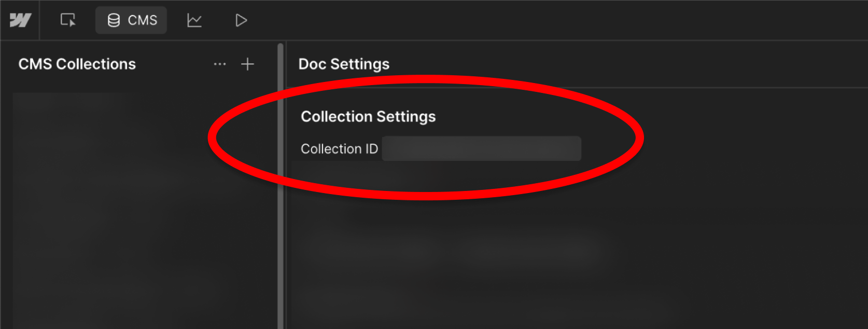Viewport: 868px width, 329px height.
Task: Grab the CMS Collections panel scrollbar
Action: (281, 186)
